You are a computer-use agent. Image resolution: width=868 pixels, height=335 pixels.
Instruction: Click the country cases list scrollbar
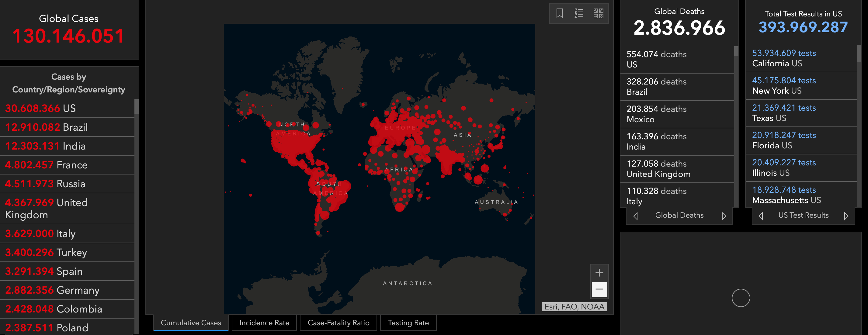click(137, 106)
